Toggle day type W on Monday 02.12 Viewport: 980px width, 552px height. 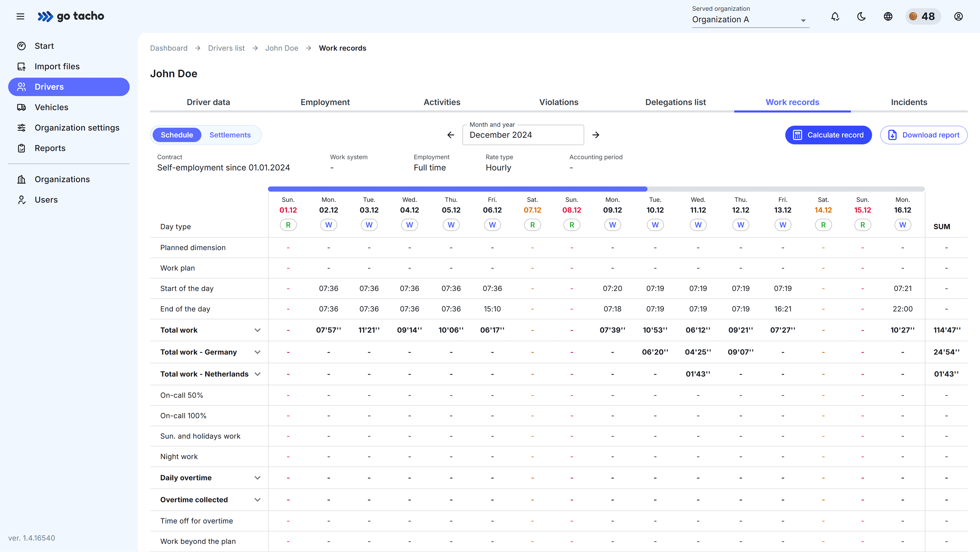coord(328,225)
